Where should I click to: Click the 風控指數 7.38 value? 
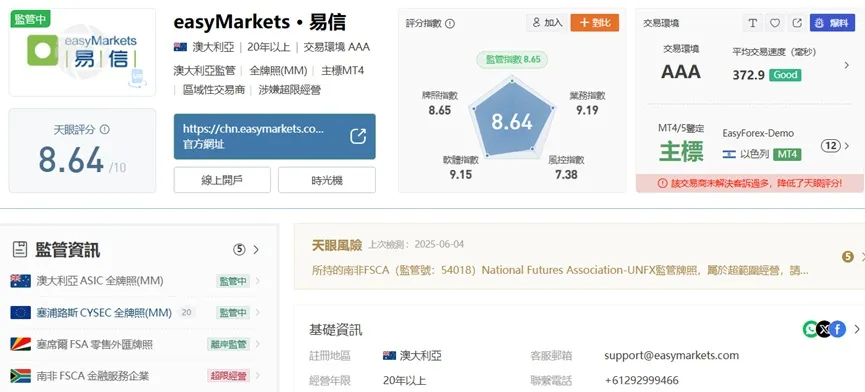coord(566,174)
